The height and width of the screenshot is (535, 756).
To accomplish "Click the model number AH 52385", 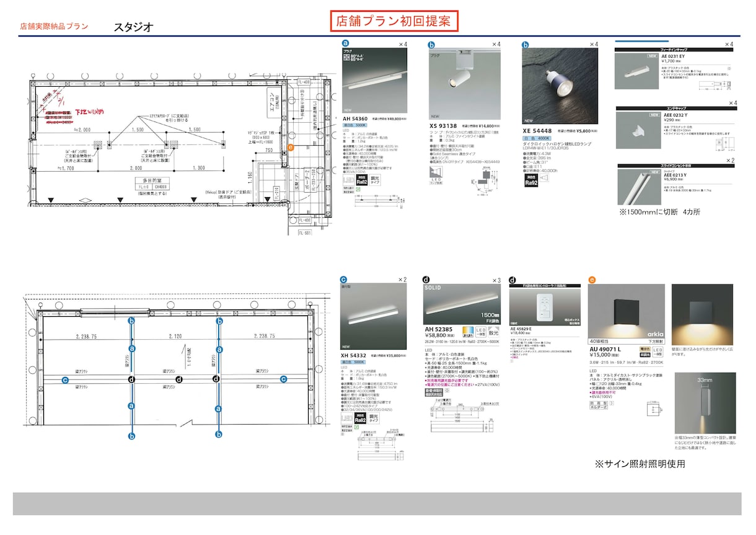I will click(x=440, y=330).
